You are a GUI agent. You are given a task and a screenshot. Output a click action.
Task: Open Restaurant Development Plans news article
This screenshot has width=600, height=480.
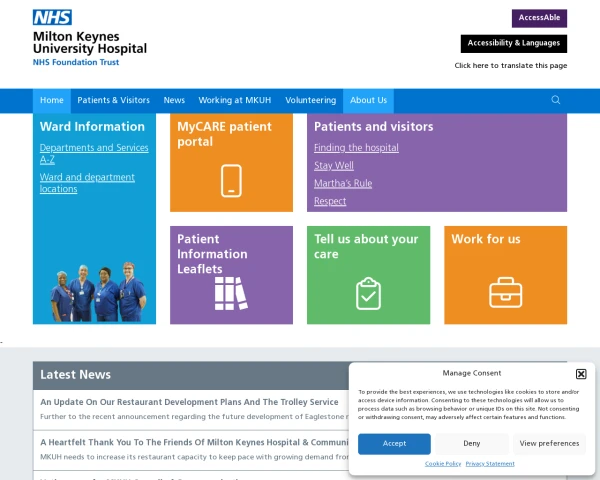click(x=189, y=402)
